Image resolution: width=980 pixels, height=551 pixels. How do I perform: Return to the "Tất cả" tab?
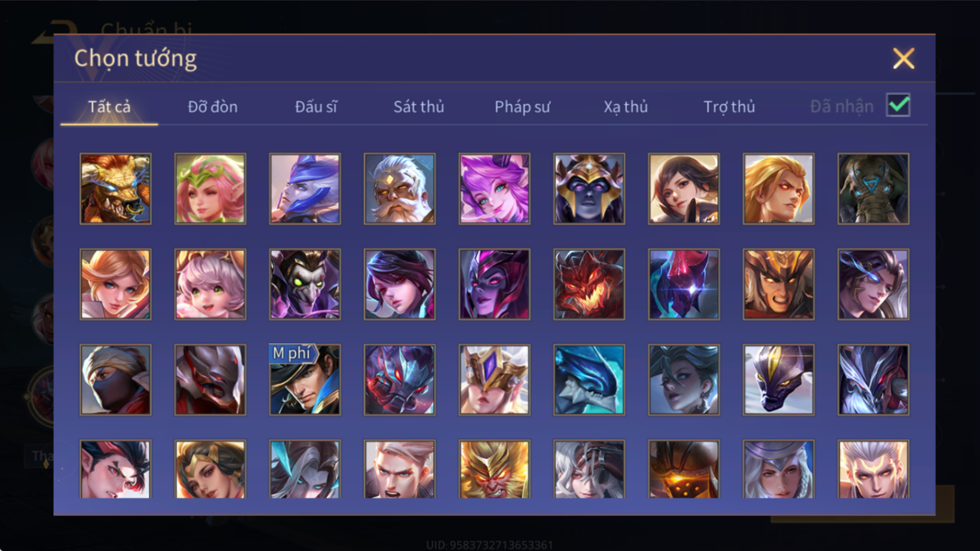[x=109, y=107]
